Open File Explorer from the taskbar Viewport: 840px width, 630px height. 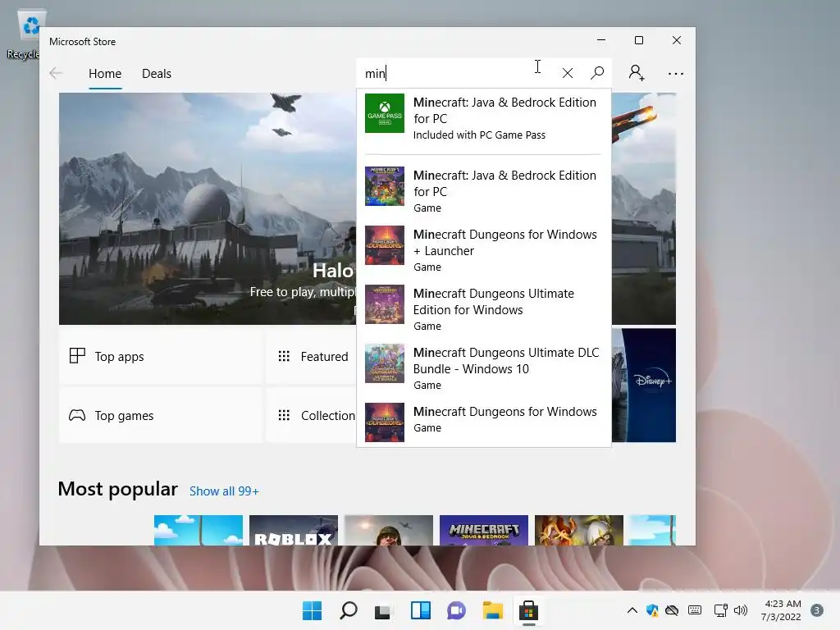point(492,610)
